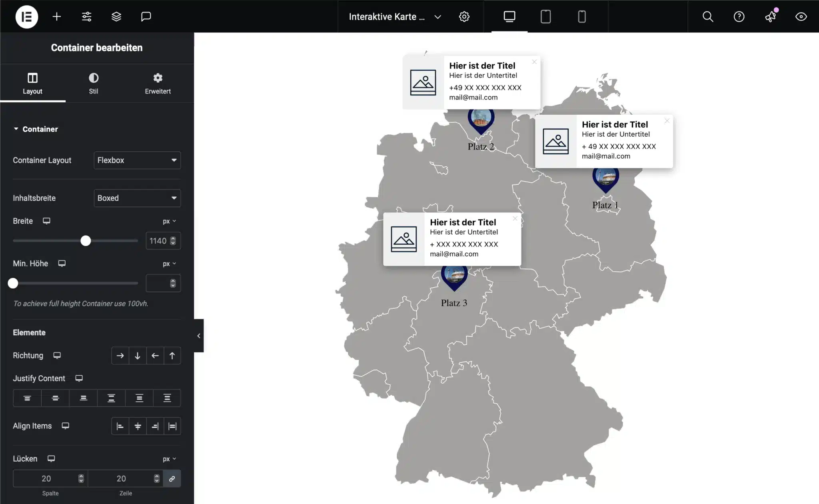Open the Structure layers icon
This screenshot has width=819, height=504.
click(116, 17)
